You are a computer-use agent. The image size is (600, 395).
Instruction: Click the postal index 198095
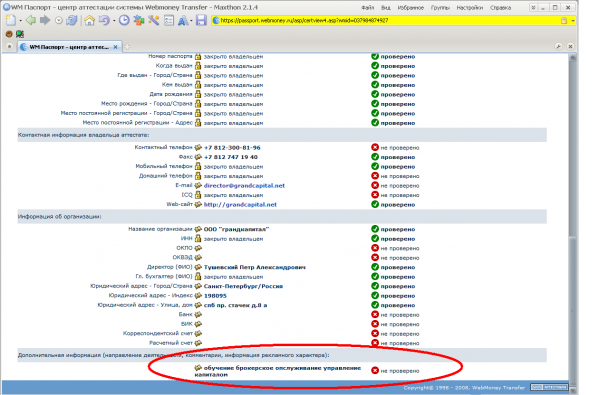point(215,295)
